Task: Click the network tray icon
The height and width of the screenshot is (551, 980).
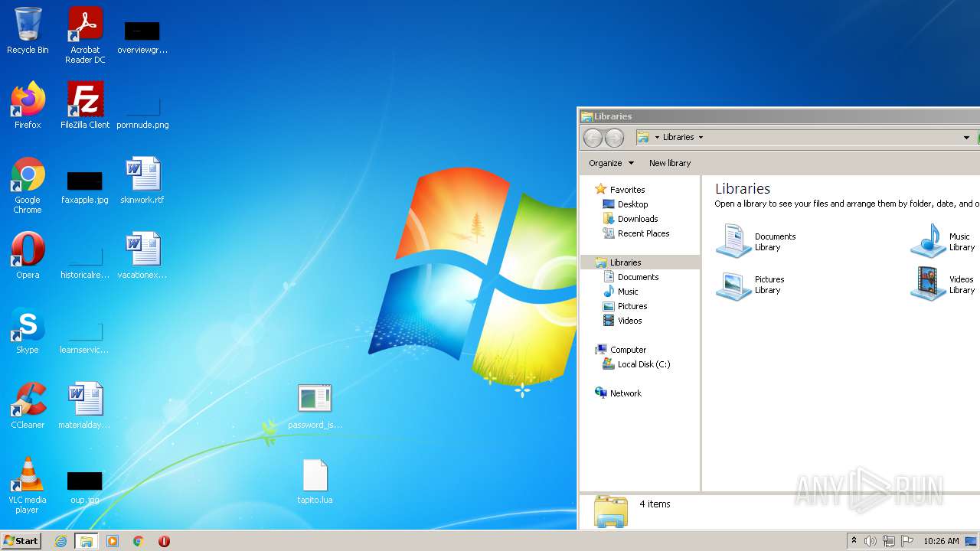Action: [889, 541]
